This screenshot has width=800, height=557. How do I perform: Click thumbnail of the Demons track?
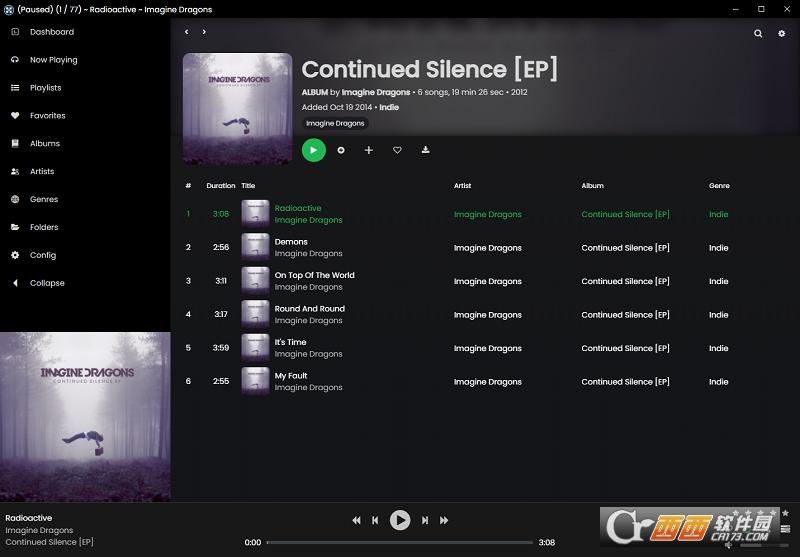click(x=255, y=247)
